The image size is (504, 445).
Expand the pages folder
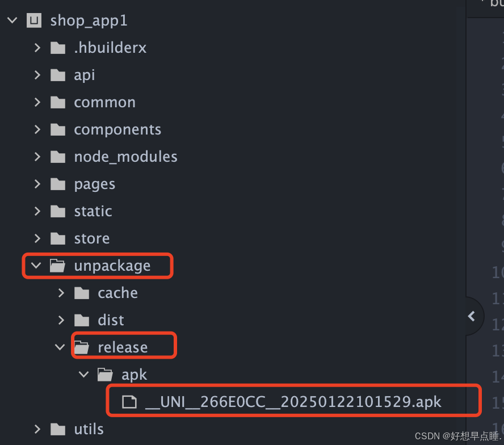36,183
